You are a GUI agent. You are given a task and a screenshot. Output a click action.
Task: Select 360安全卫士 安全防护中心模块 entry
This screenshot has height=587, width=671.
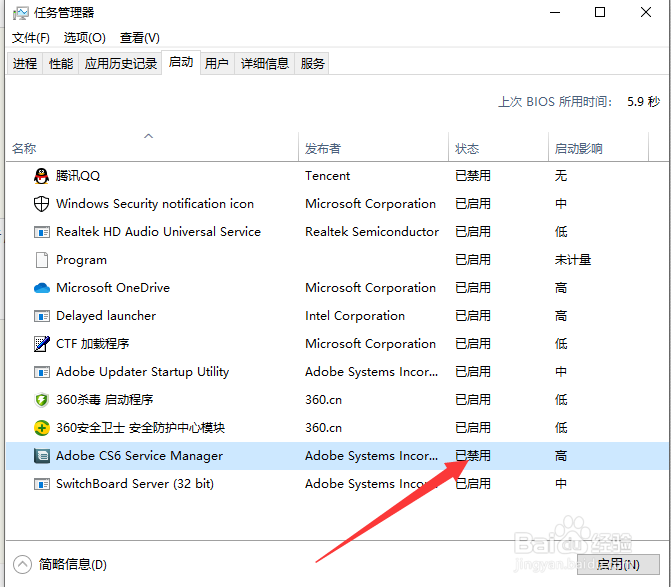pyautogui.click(x=140, y=428)
